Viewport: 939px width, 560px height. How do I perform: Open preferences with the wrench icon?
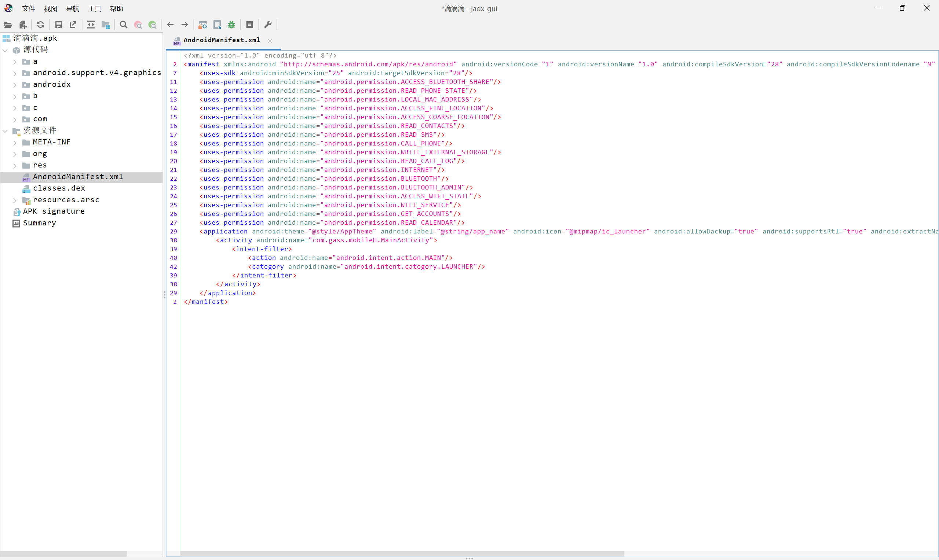pos(268,25)
